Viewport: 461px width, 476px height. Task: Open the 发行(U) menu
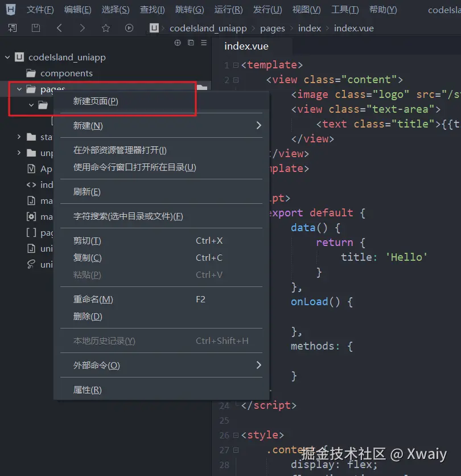tap(267, 10)
